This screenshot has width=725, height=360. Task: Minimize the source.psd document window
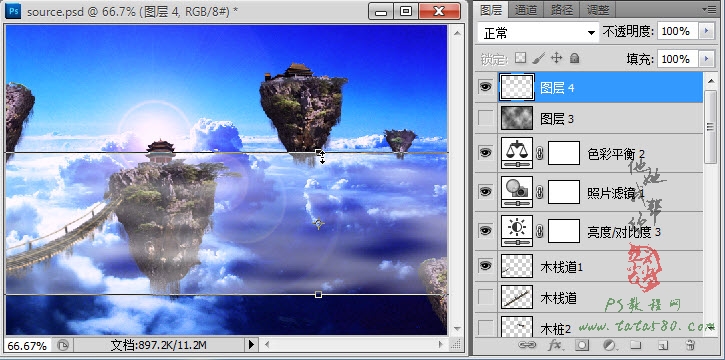[381, 12]
